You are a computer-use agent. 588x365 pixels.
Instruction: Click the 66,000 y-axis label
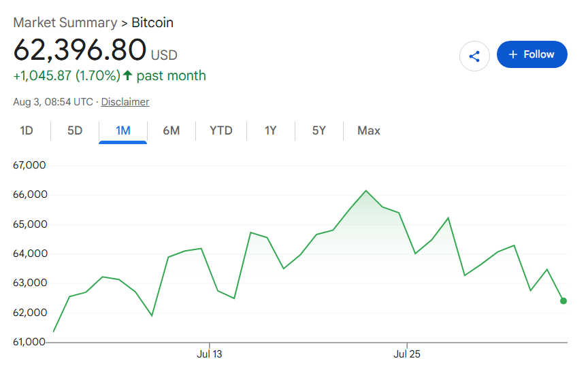tap(30, 194)
